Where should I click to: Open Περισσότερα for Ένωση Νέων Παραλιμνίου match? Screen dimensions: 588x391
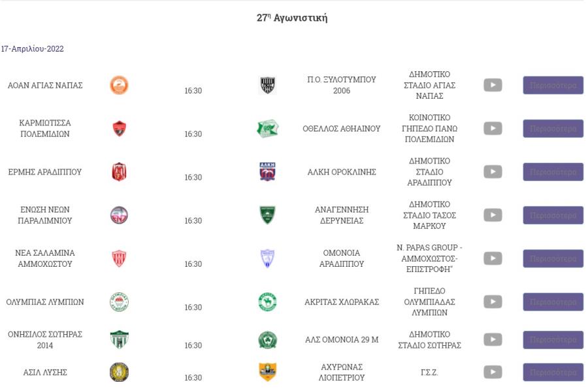click(x=553, y=215)
